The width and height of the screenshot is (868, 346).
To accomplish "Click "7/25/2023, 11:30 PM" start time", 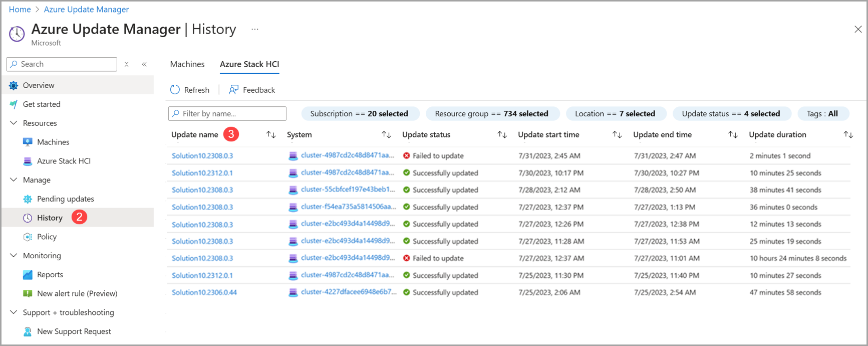I will coord(551,275).
